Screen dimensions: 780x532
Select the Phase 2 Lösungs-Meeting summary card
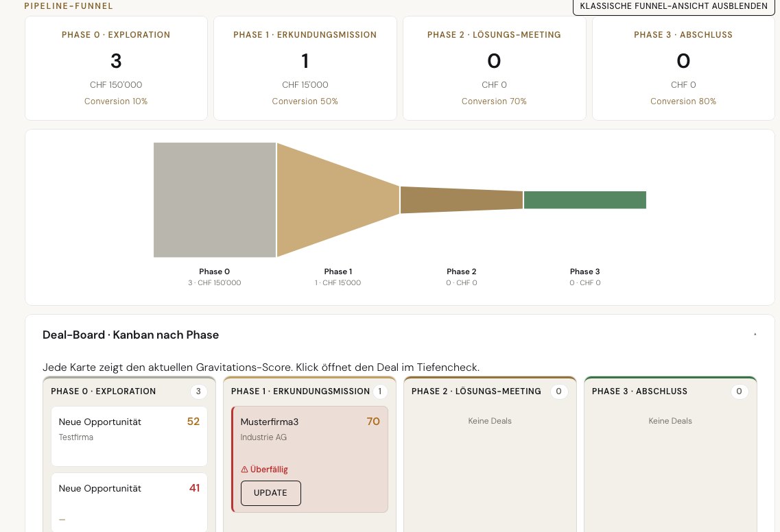[x=494, y=68]
